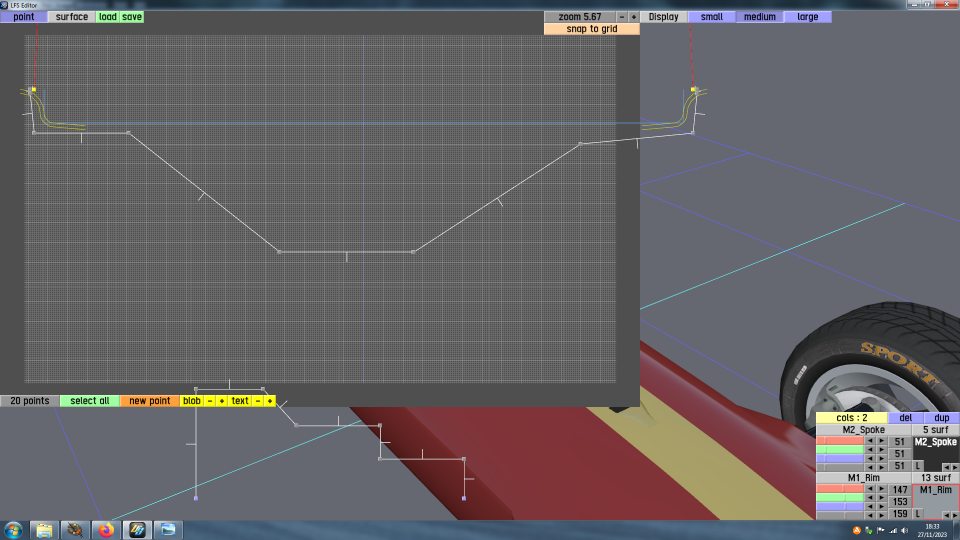Decrease M2_Spoke red value with left arrow
This screenshot has height=540, width=960.
[870, 440]
